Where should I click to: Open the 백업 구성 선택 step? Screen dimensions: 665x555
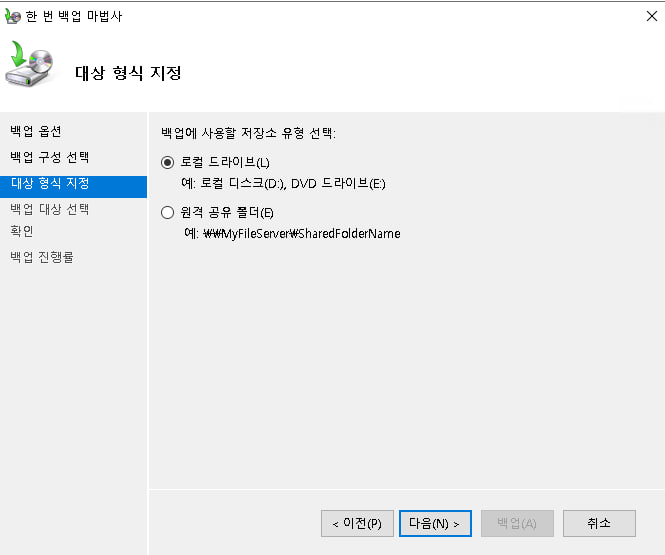click(x=50, y=157)
